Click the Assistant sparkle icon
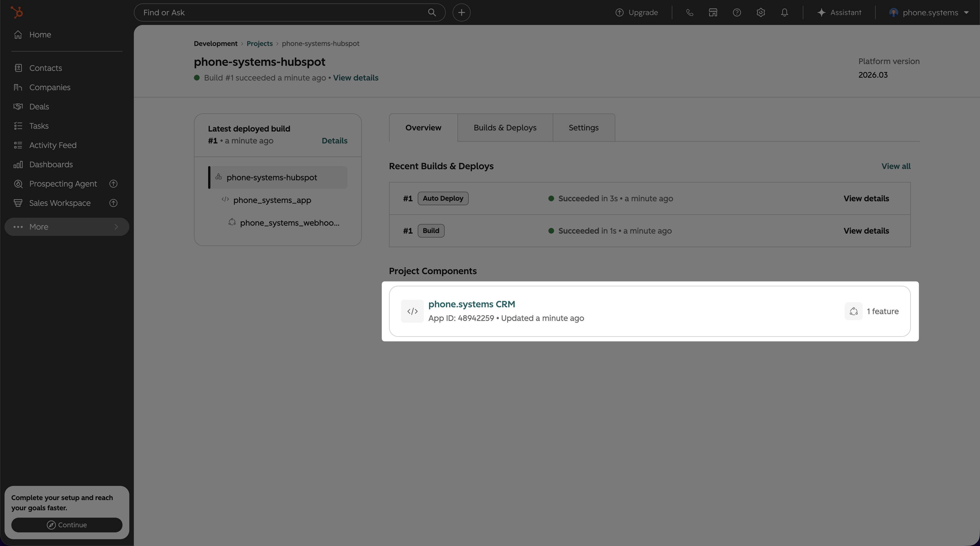This screenshot has height=546, width=980. [821, 12]
